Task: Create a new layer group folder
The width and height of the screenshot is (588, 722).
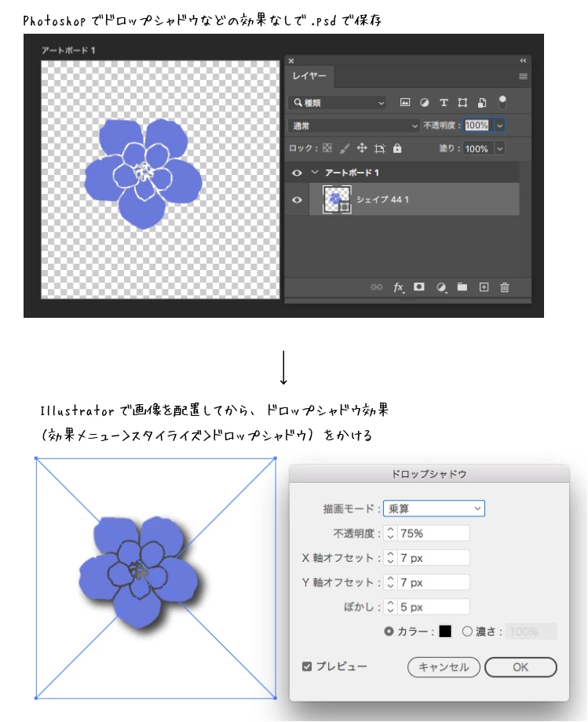Action: pyautogui.click(x=462, y=287)
